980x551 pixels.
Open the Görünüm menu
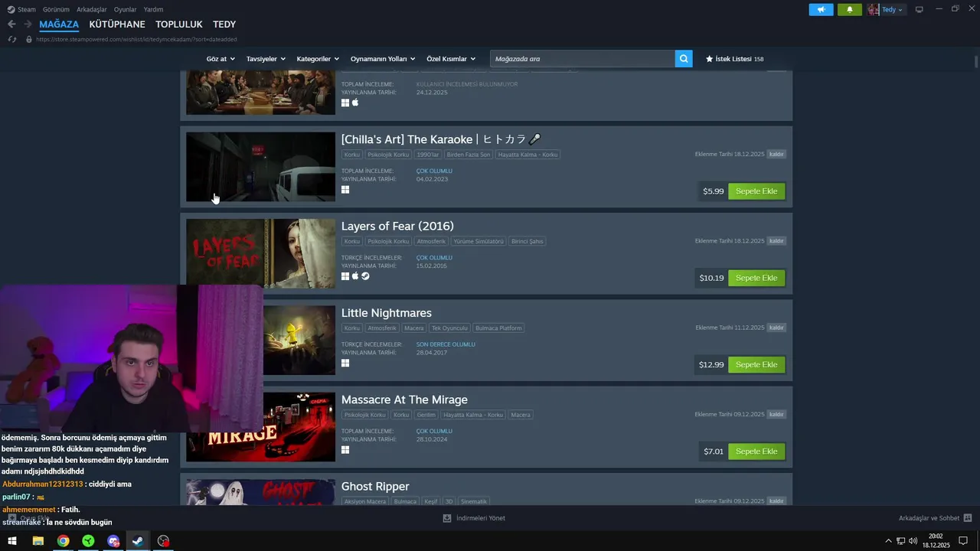[56, 9]
